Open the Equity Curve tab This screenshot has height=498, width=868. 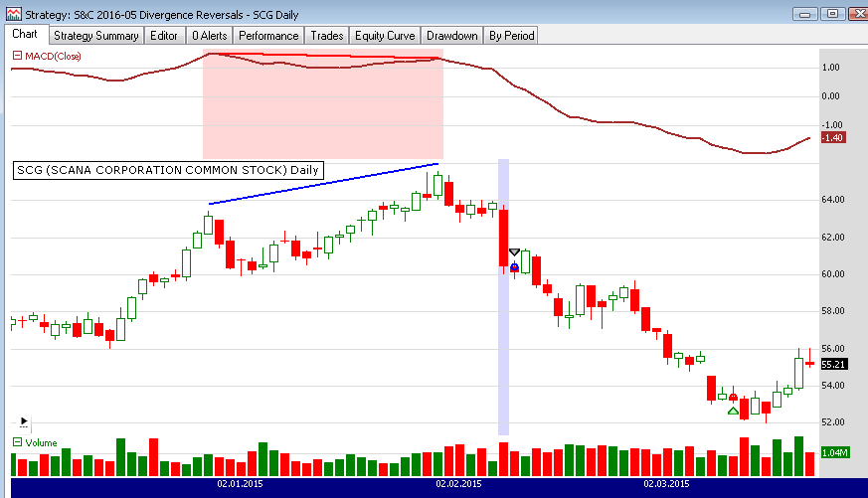click(x=386, y=36)
